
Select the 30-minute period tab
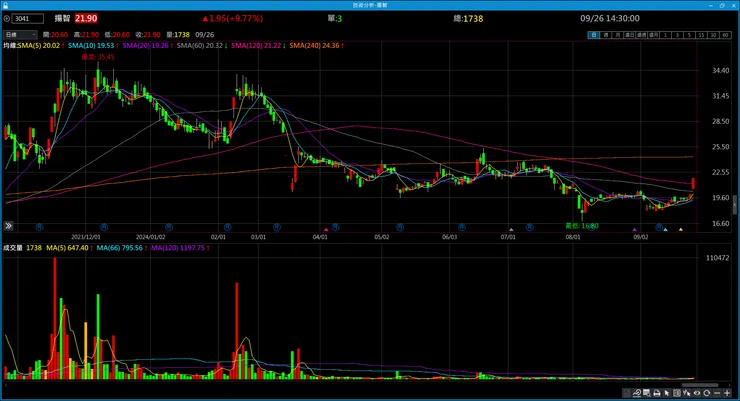pyautogui.click(x=714, y=35)
